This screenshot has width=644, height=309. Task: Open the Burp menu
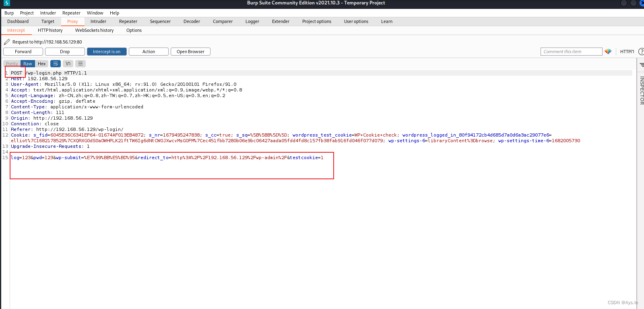tap(9, 13)
